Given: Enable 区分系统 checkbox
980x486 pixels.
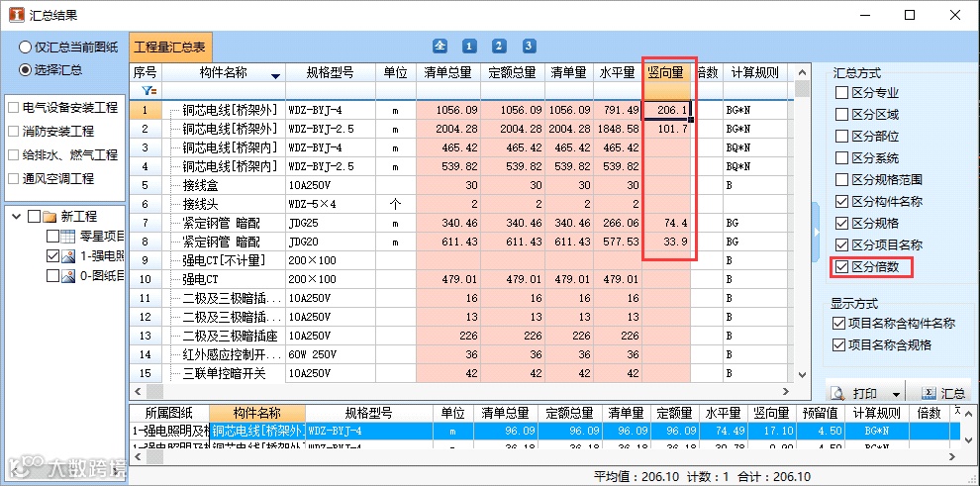Looking at the screenshot, I should (x=841, y=158).
